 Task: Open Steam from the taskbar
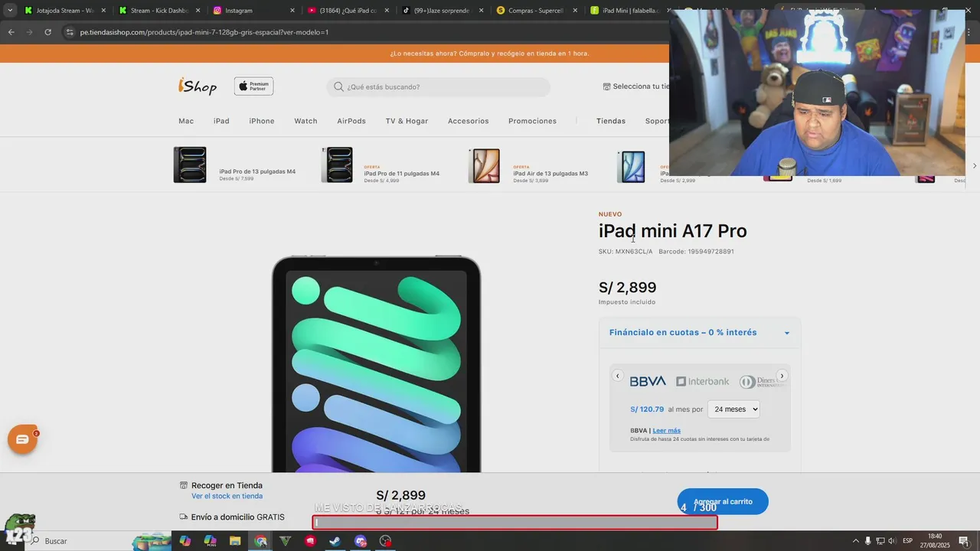pos(335,541)
